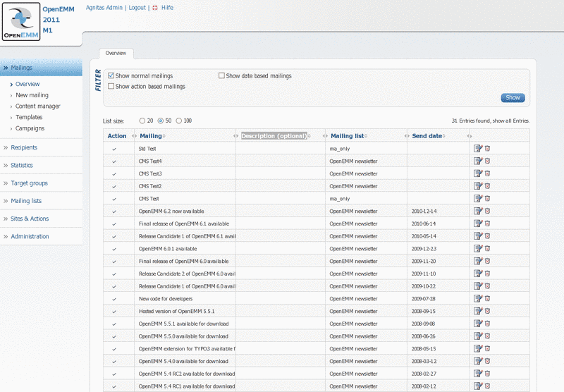Uncheck Show normal mailings checkbox
This screenshot has height=392, width=564.
pyautogui.click(x=111, y=75)
